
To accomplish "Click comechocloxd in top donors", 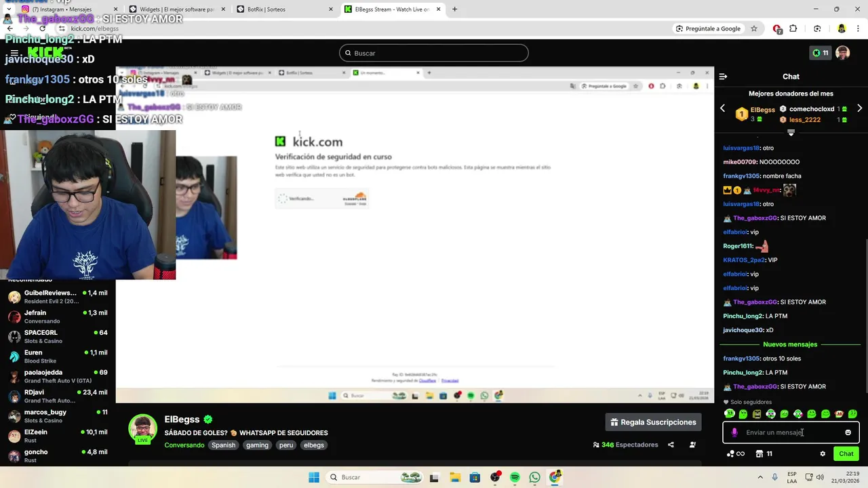I will [x=812, y=109].
